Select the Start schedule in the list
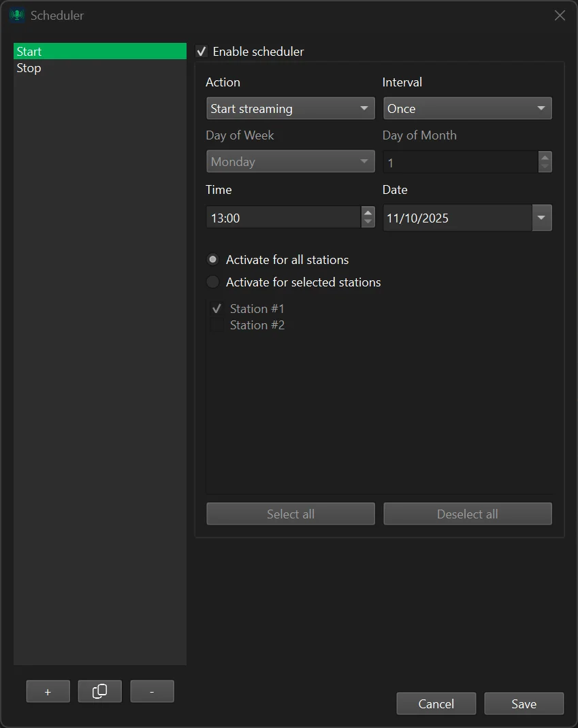Viewport: 578px width, 728px height. 99,51
